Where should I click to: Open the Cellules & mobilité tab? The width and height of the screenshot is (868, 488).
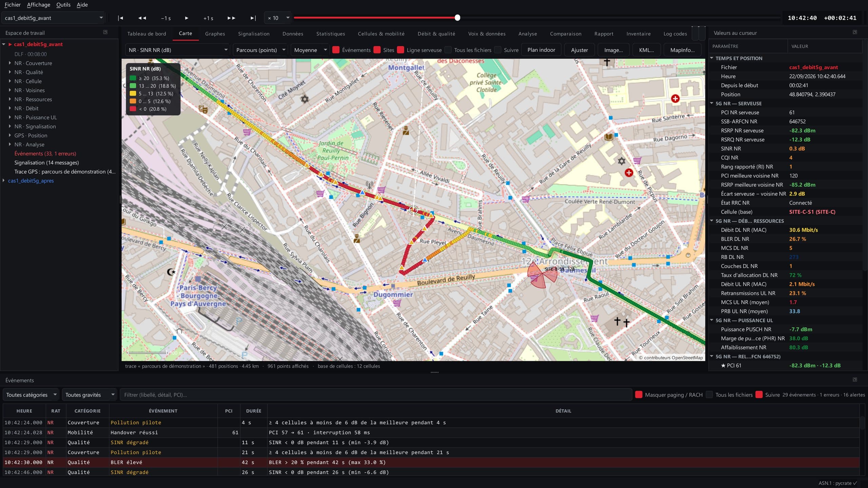point(381,34)
